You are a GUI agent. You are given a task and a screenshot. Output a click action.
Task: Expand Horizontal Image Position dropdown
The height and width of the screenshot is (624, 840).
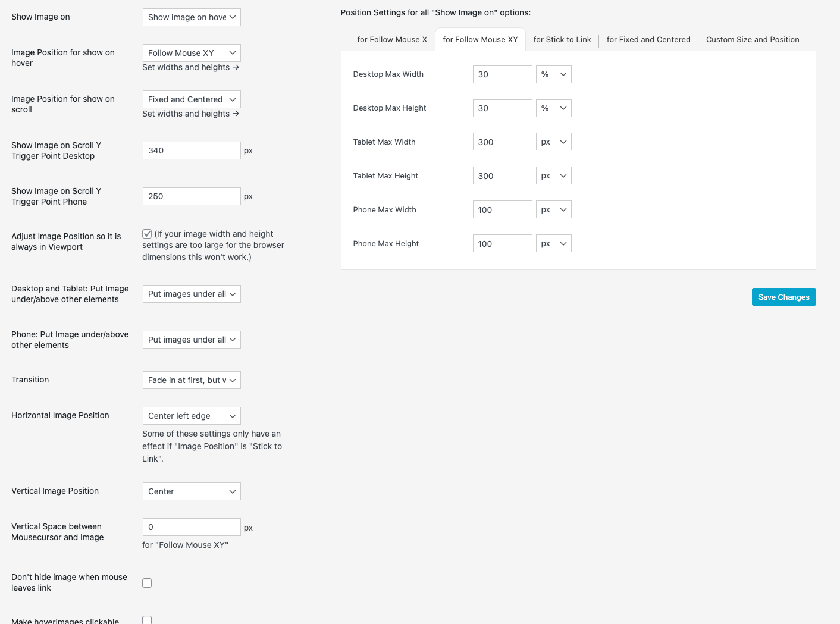(192, 416)
